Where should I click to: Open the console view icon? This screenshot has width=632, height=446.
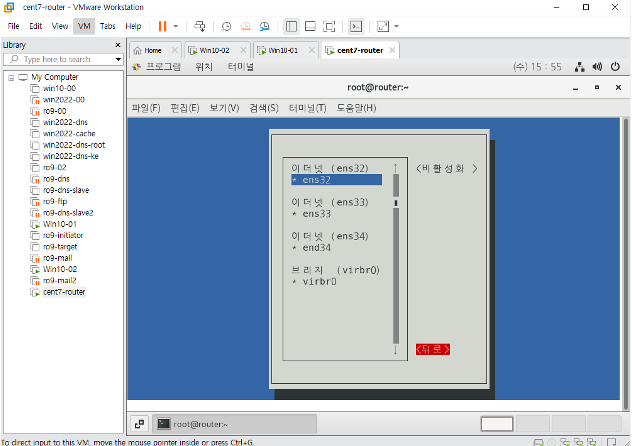point(356,27)
